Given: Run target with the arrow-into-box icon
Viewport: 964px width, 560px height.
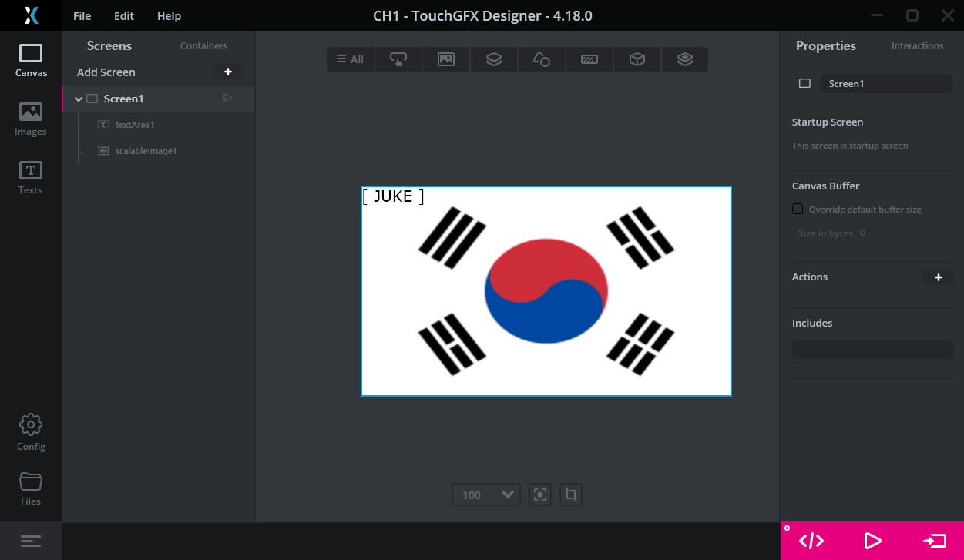Looking at the screenshot, I should coord(935,542).
